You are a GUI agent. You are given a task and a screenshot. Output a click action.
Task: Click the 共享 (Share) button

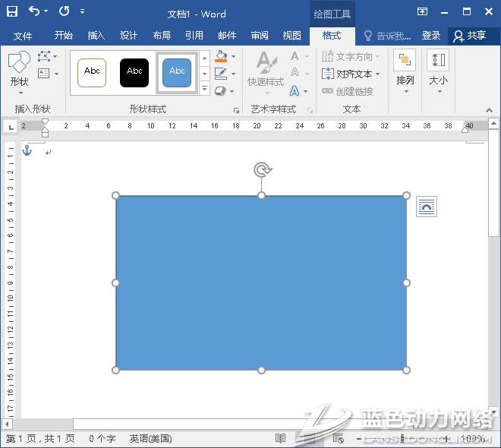[x=470, y=36]
